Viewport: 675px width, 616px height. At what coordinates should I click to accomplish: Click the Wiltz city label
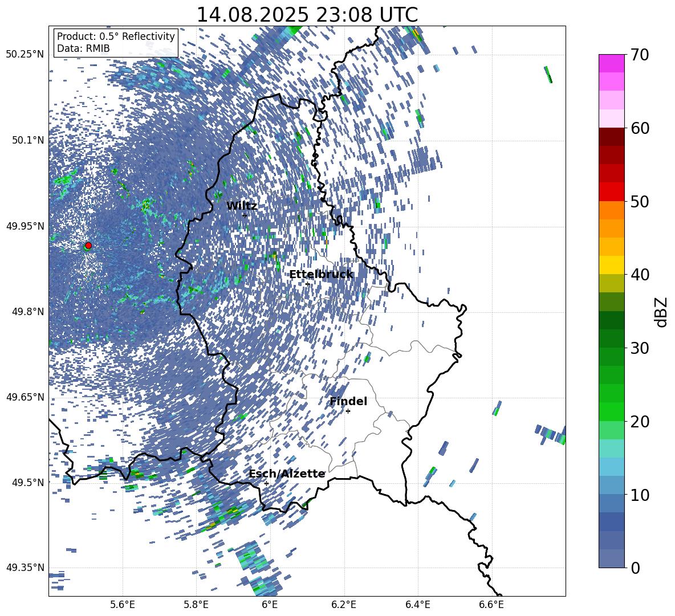click(242, 206)
